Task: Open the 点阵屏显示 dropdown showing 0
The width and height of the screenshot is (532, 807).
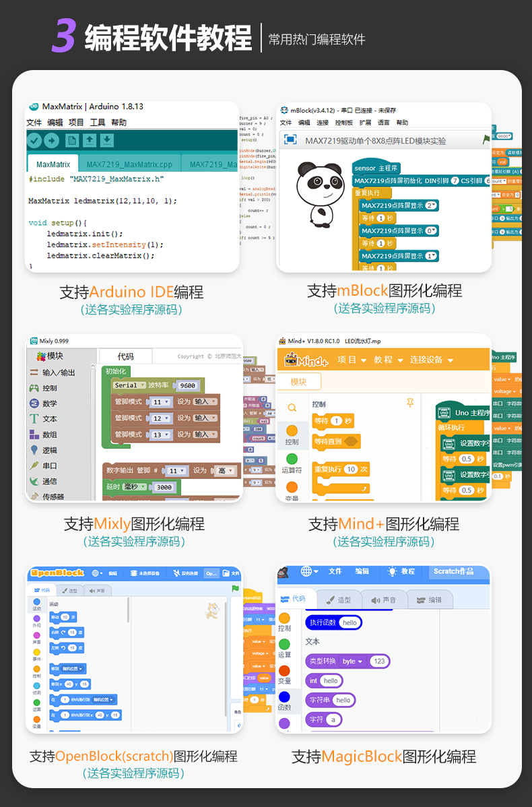Action: coord(431,230)
